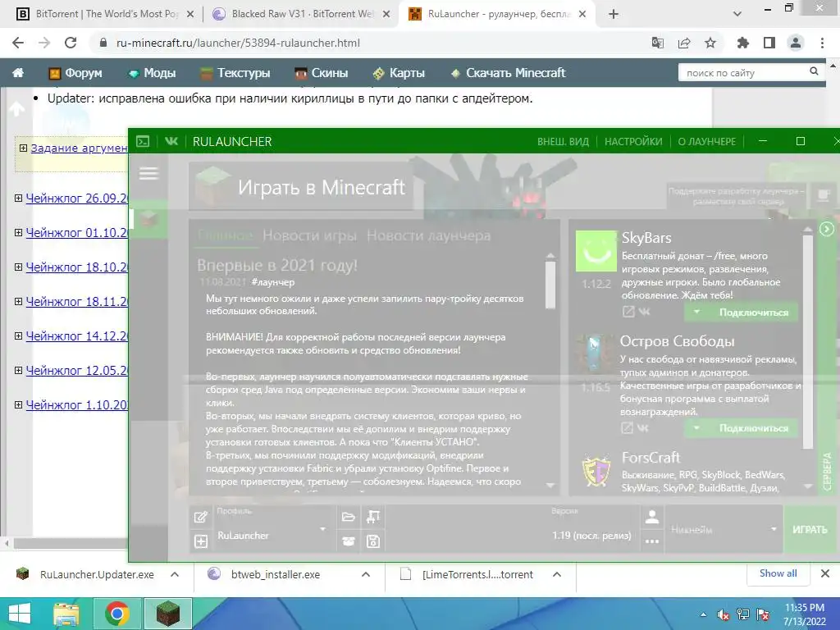Click the user account icon in launcher

tap(652, 517)
